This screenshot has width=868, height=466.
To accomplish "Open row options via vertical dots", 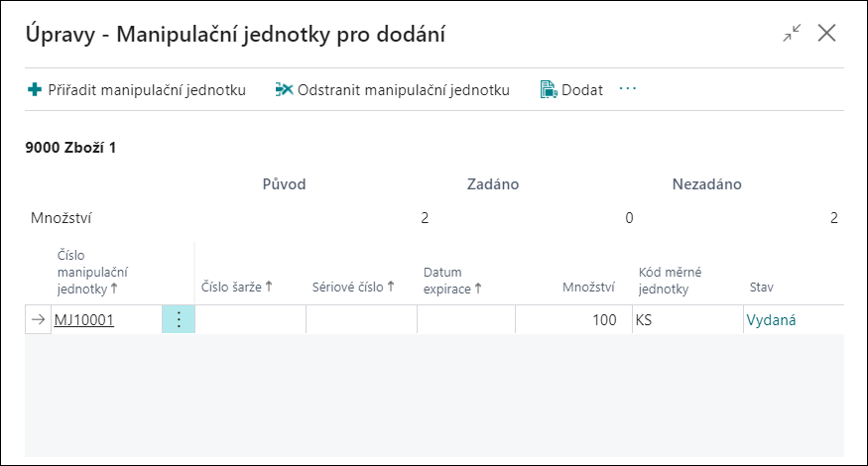I will (x=179, y=319).
